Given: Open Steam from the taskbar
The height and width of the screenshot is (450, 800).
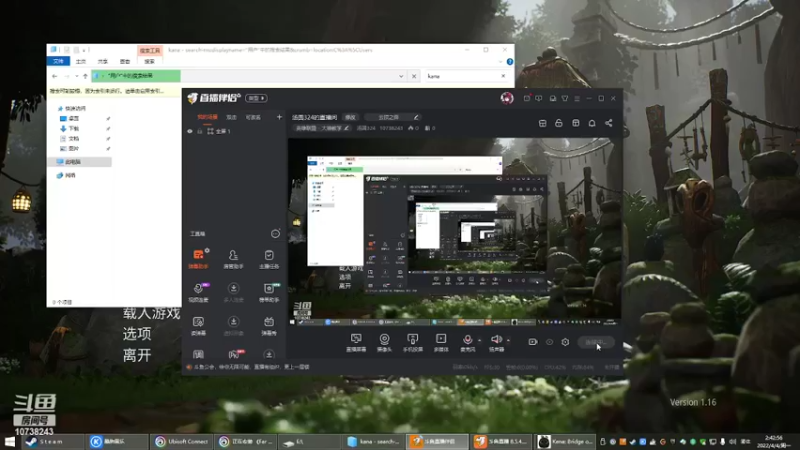Looking at the screenshot, I should (52, 441).
